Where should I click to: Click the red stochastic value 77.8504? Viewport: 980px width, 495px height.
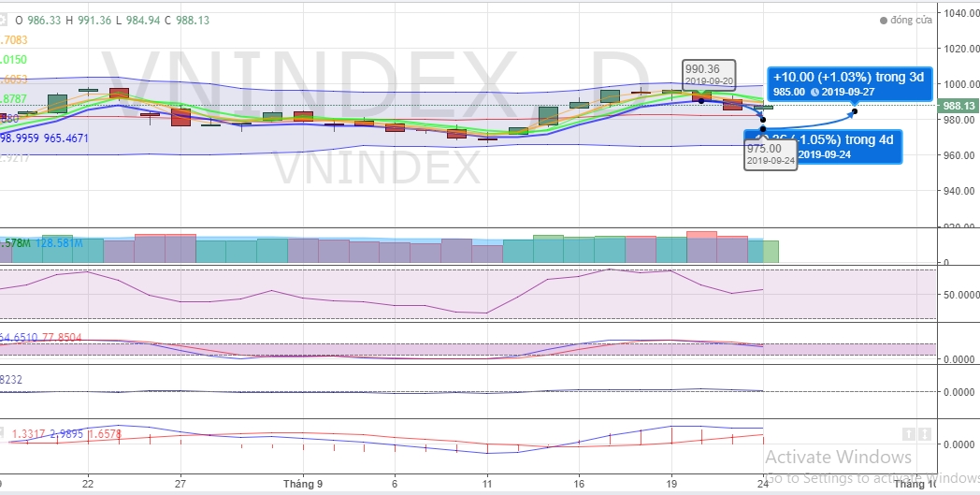tap(62, 338)
